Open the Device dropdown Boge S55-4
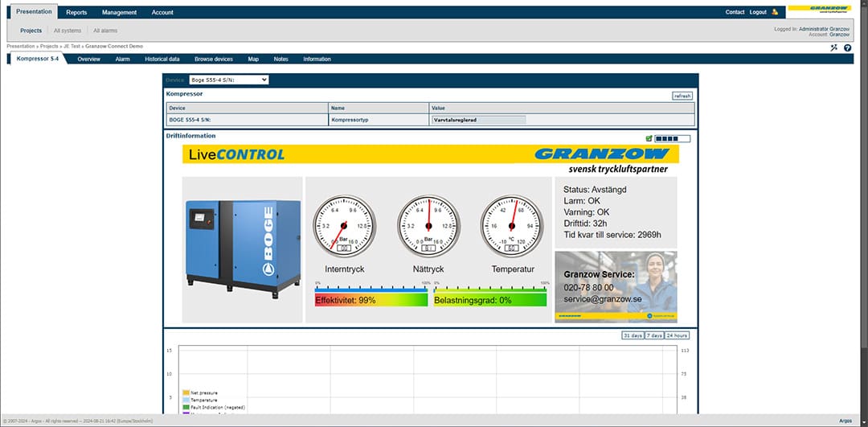This screenshot has width=868, height=427. (228, 80)
